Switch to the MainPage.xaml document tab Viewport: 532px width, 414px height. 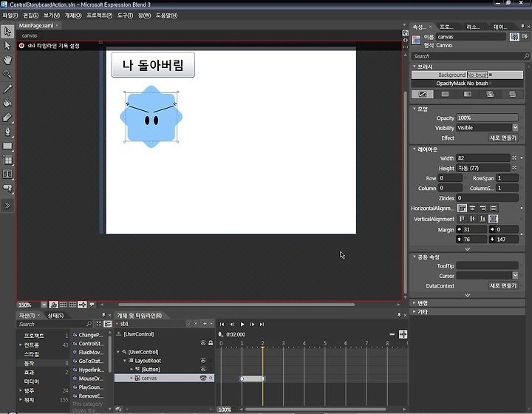[x=36, y=25]
